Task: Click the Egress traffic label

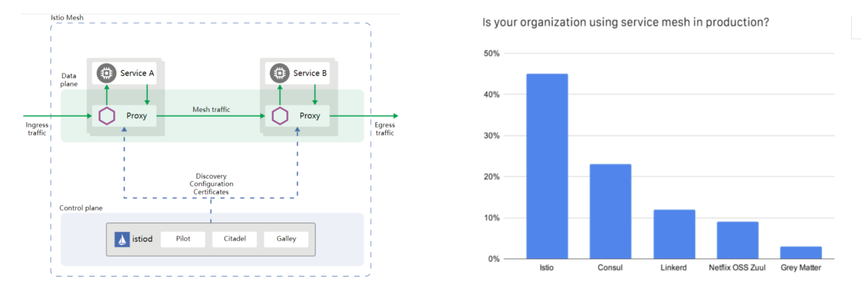Action: (x=384, y=129)
